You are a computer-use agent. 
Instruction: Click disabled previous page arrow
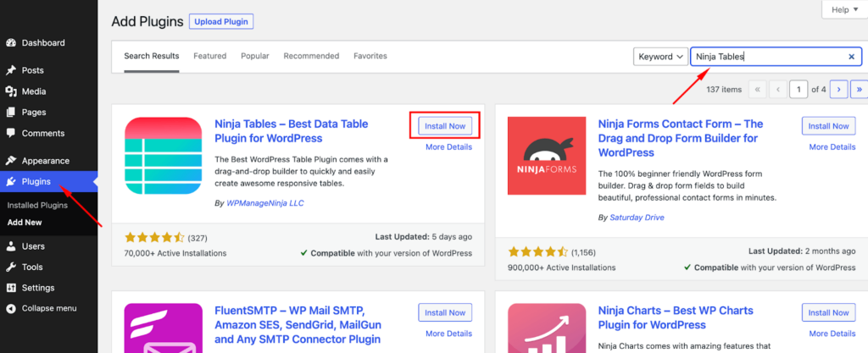[778, 89]
